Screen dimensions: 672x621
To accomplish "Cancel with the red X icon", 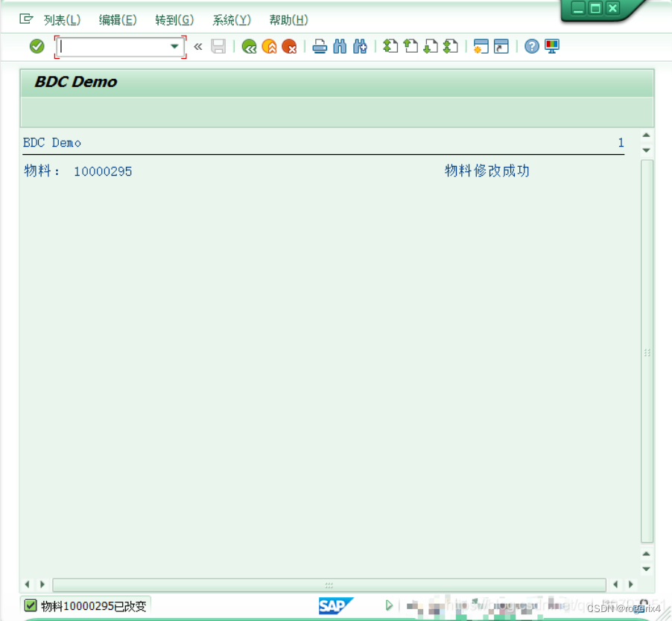I will pyautogui.click(x=289, y=46).
